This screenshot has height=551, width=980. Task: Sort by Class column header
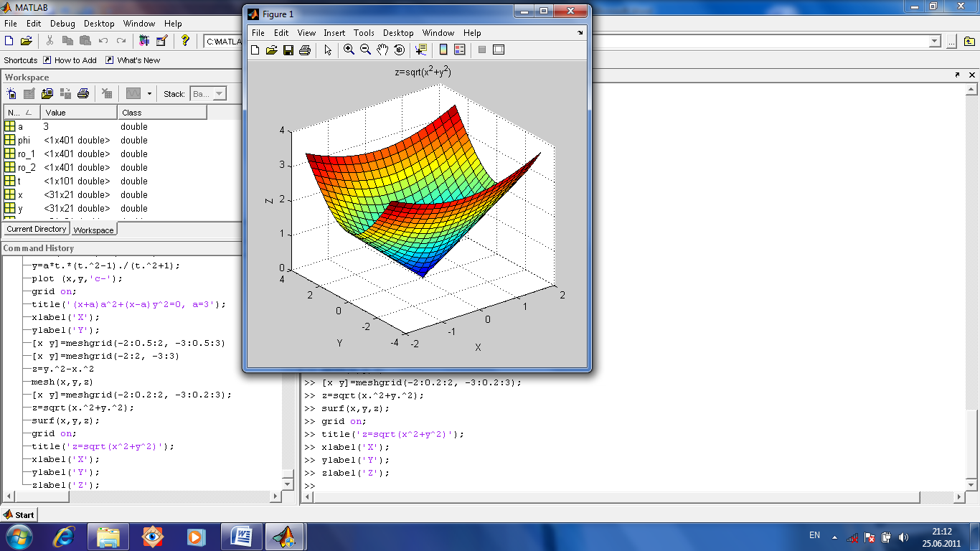[x=162, y=112]
